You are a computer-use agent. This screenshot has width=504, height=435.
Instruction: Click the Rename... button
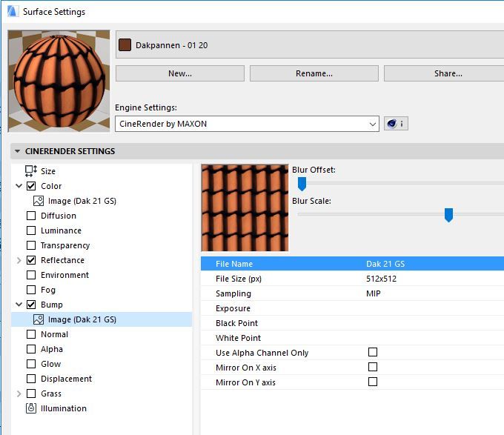pyautogui.click(x=314, y=73)
